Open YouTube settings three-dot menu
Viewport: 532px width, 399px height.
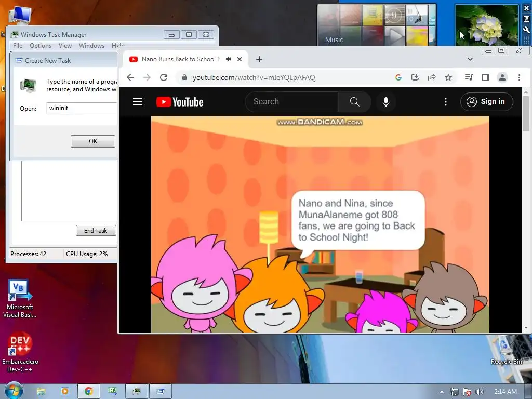[x=445, y=102]
